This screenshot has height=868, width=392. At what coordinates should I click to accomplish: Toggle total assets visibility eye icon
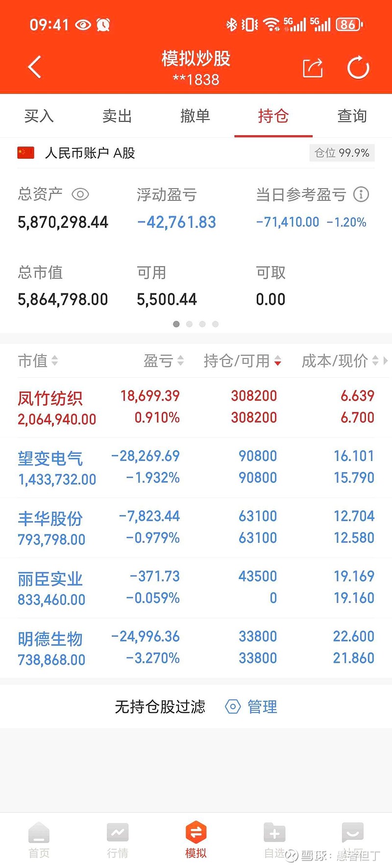[80, 194]
